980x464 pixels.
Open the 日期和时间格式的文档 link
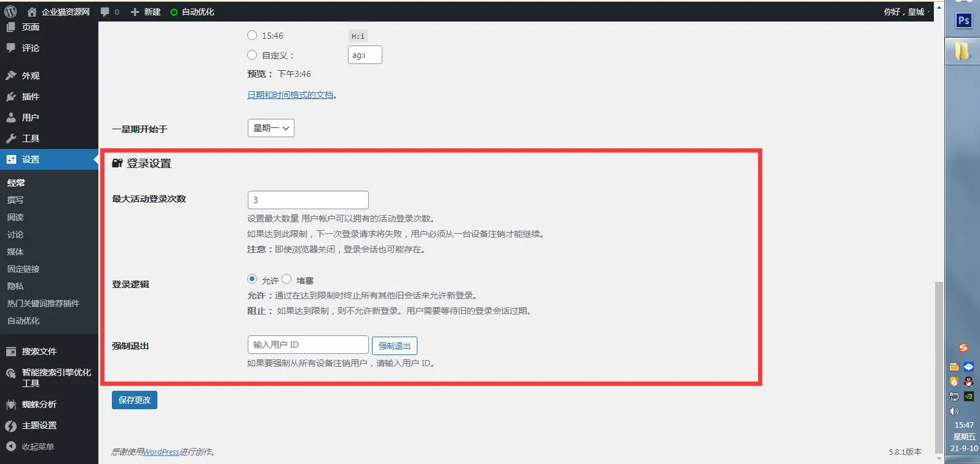(290, 95)
